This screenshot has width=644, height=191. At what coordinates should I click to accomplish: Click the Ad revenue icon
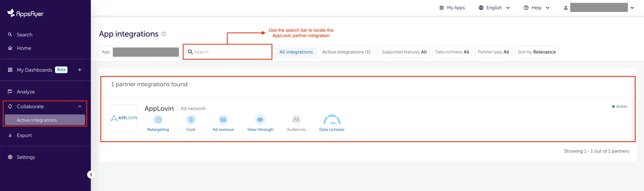(223, 120)
